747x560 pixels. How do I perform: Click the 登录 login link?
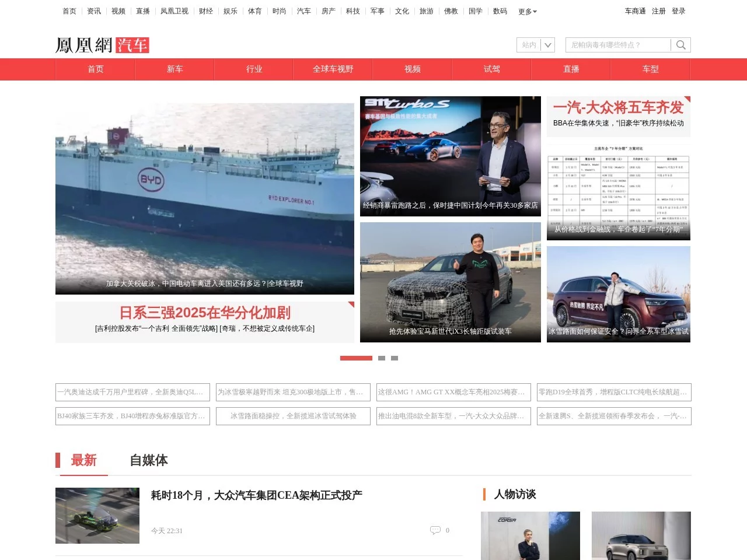click(679, 10)
